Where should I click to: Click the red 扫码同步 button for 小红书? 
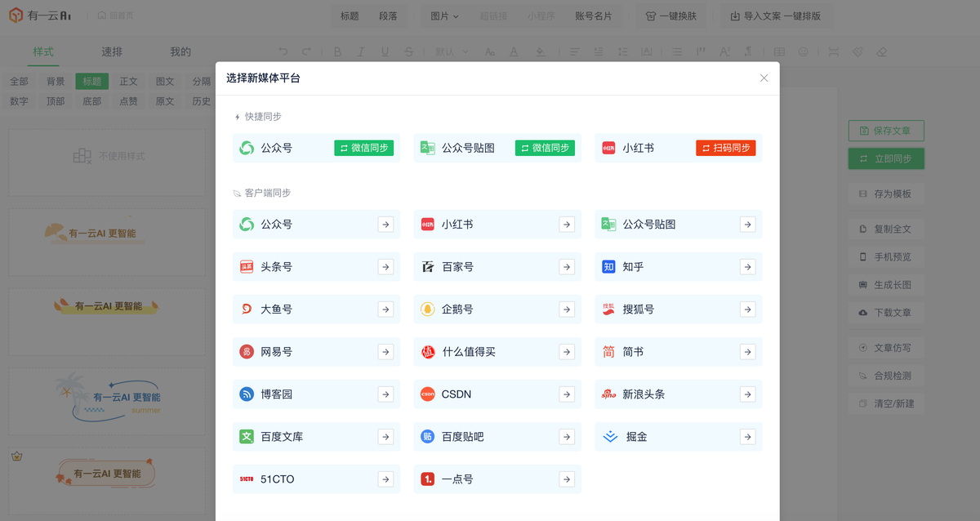[725, 148]
